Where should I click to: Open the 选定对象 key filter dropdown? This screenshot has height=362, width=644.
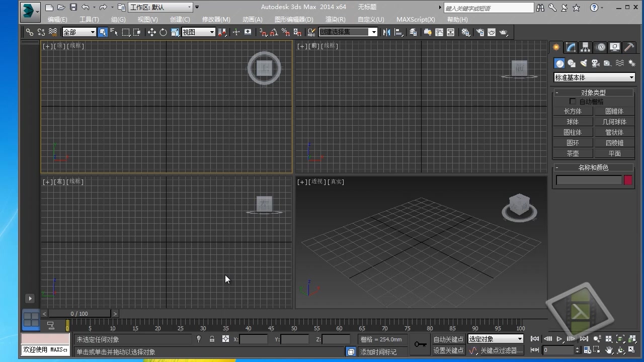click(496, 339)
